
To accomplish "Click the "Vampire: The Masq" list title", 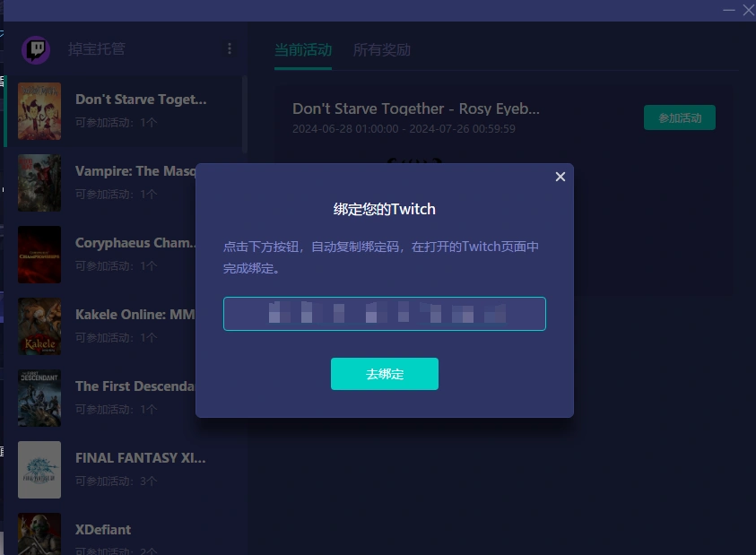I will pos(135,171).
